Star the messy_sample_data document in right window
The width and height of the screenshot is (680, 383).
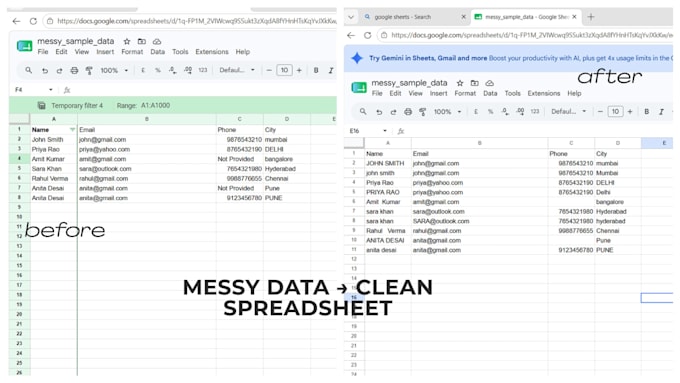click(x=460, y=83)
